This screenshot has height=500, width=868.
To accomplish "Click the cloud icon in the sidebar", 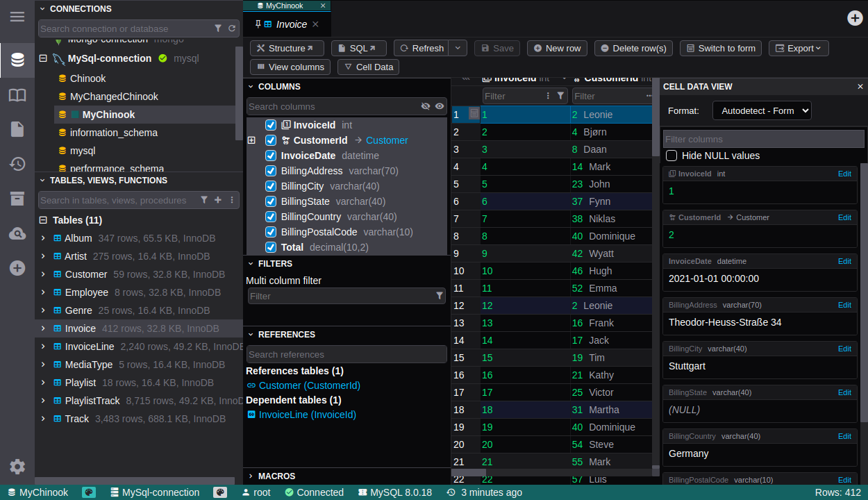I will coord(17,234).
